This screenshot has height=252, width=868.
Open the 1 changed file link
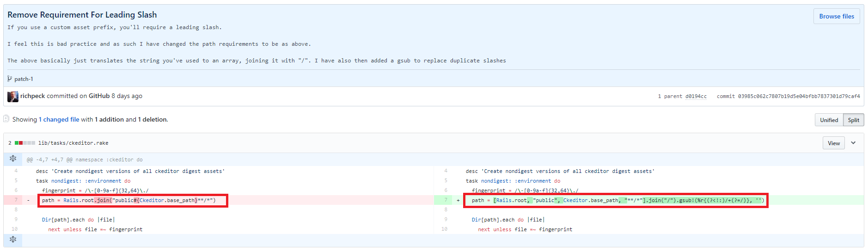(59, 119)
